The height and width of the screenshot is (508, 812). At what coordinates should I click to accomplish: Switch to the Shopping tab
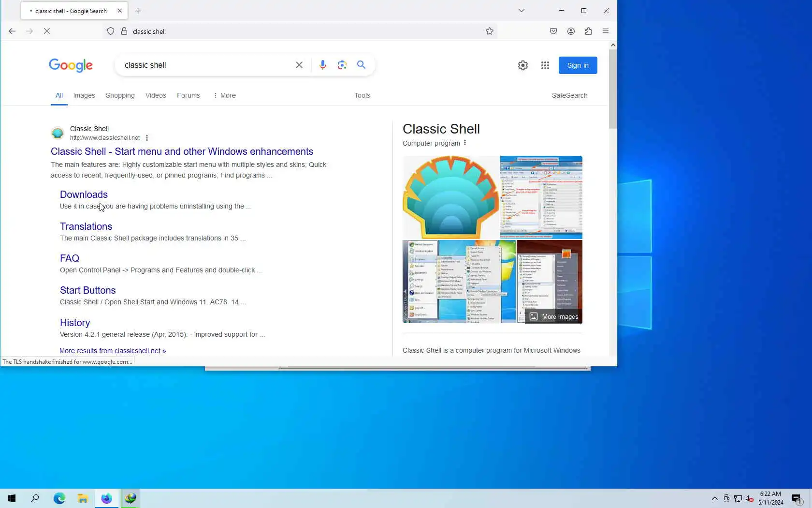120,95
